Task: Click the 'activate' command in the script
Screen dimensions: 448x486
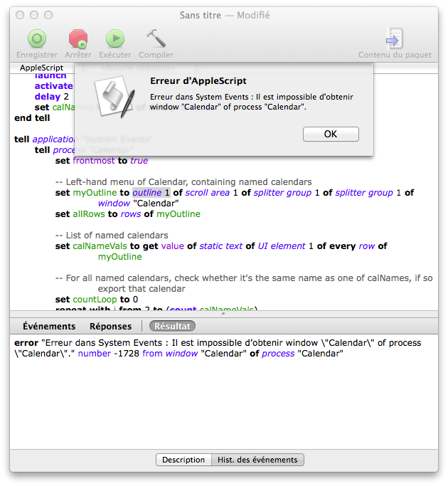Action: pos(53,86)
